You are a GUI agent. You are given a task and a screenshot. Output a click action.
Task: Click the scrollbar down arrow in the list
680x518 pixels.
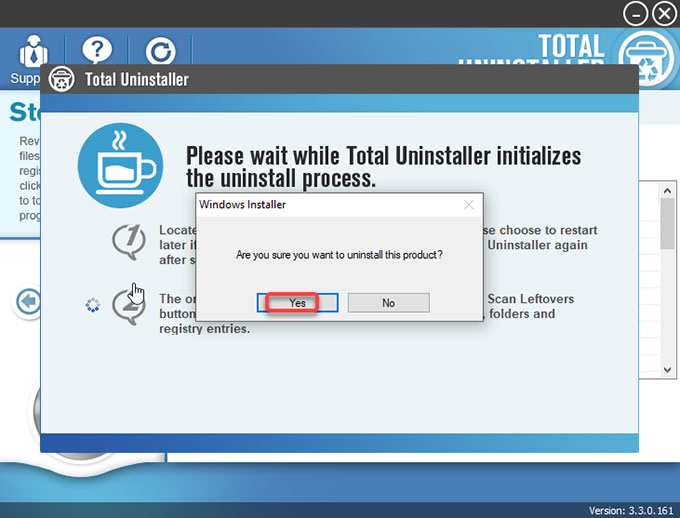[x=667, y=370]
